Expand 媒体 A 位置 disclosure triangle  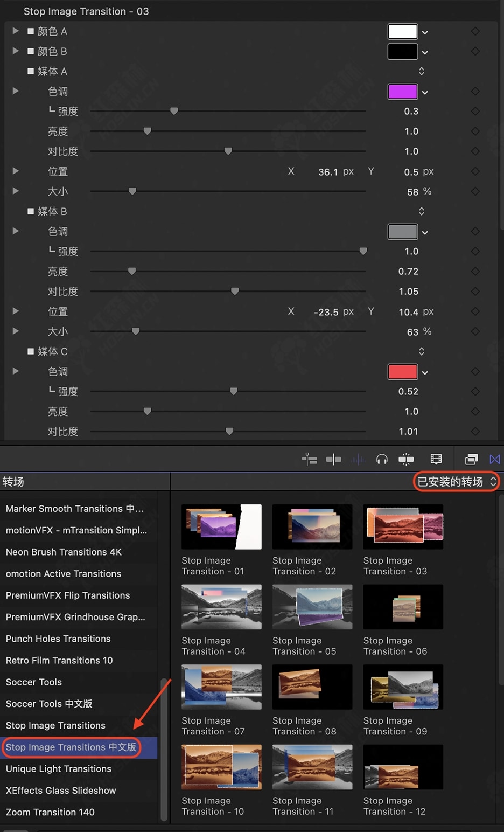click(x=16, y=171)
